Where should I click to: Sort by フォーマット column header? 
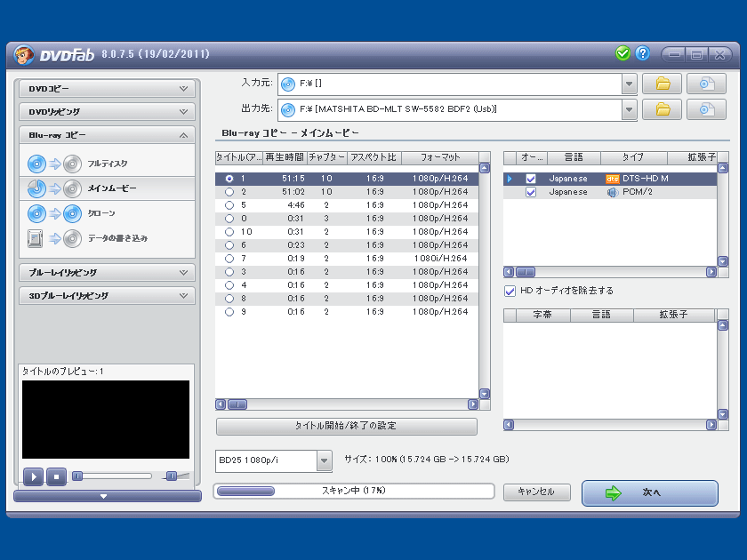(440, 157)
